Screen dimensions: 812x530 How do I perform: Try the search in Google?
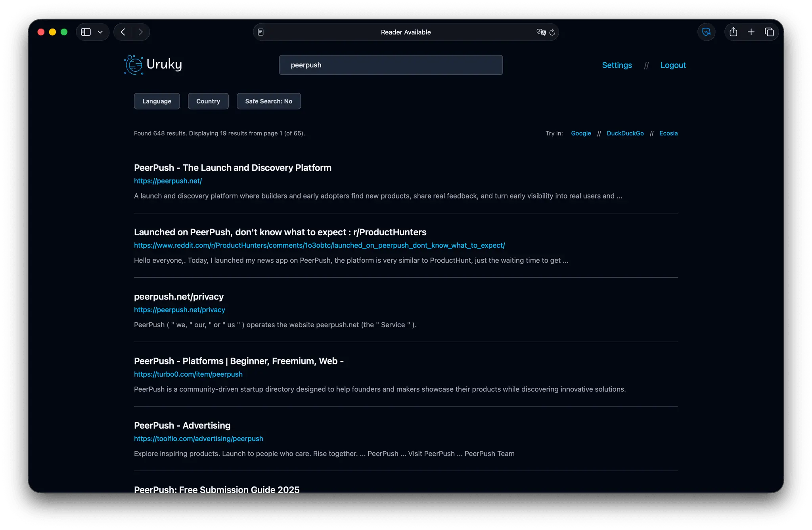click(581, 133)
